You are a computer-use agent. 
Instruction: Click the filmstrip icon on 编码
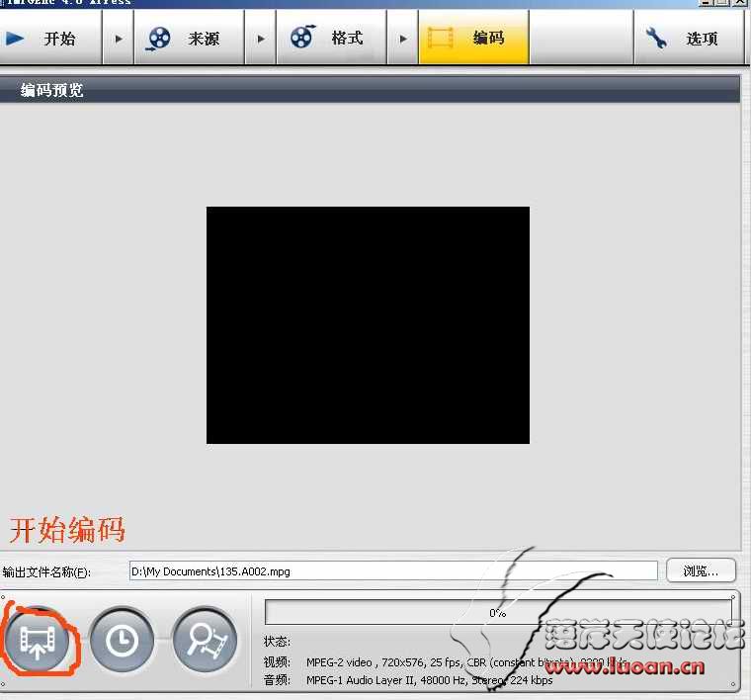440,38
